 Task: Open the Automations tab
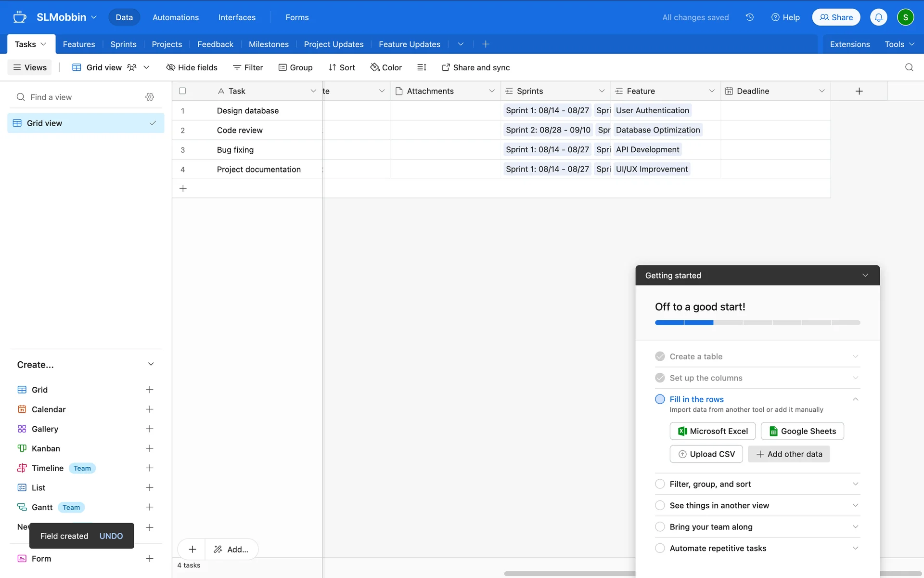[176, 17]
